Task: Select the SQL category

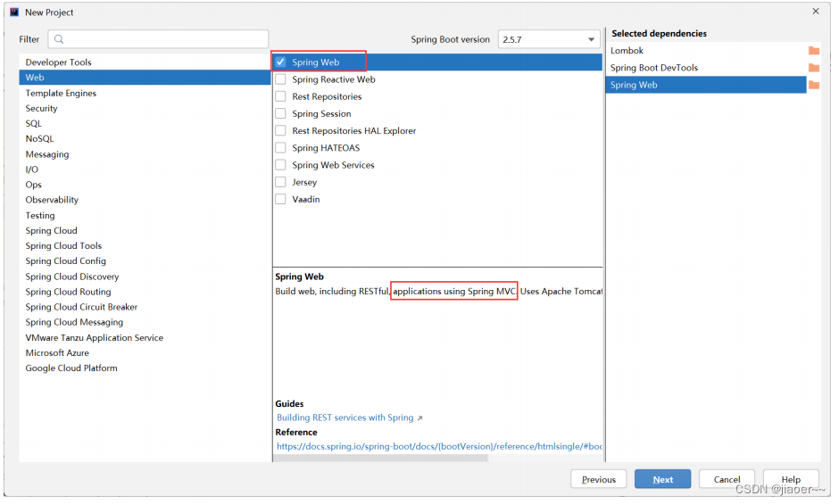Action: pos(145,124)
